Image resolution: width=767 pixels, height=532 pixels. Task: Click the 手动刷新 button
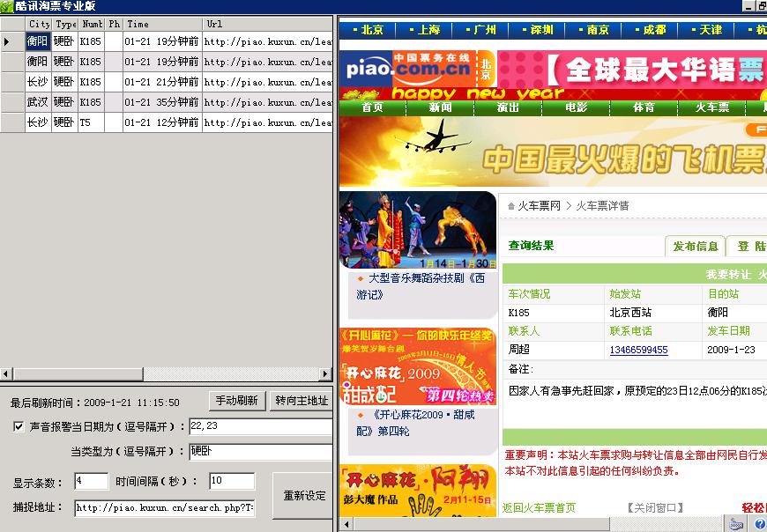click(237, 401)
